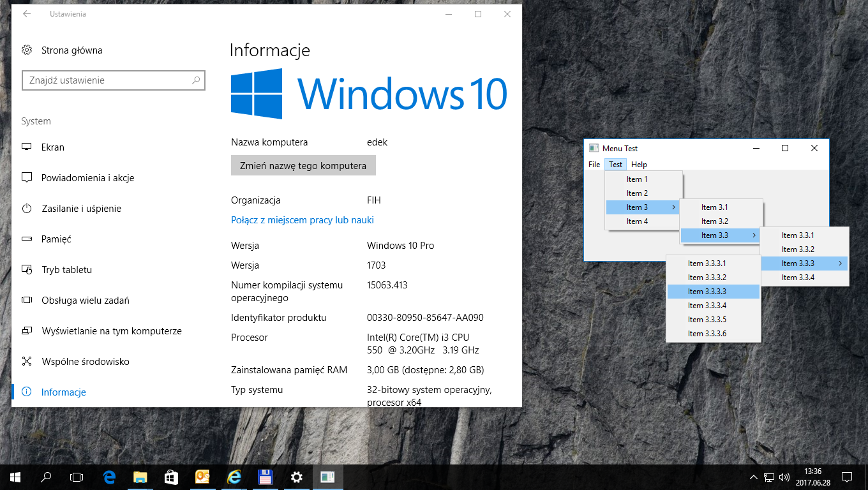Follow Połącz z miejscem pracy lub nauki link
Screen dimensions: 868x490
coord(303,220)
